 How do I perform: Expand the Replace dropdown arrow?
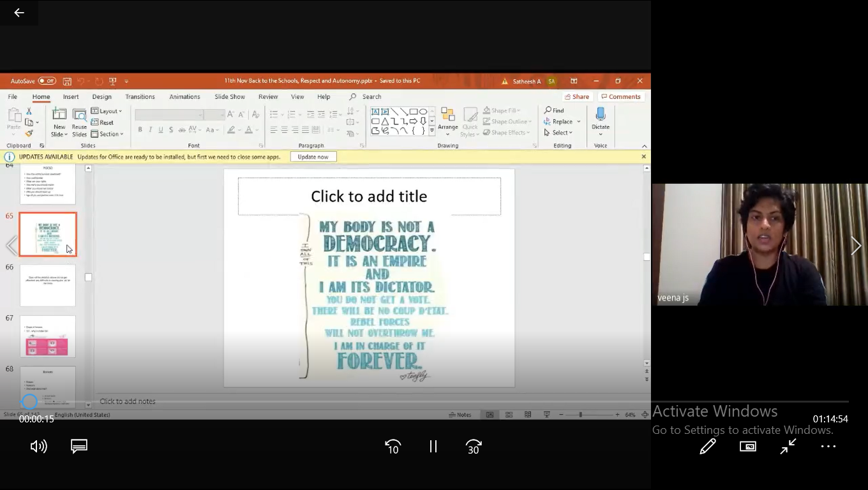point(579,122)
